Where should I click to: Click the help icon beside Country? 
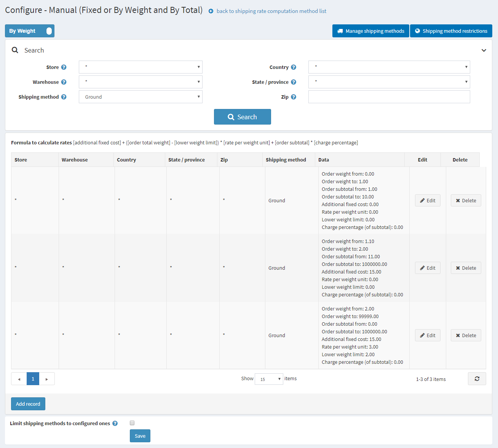(294, 67)
